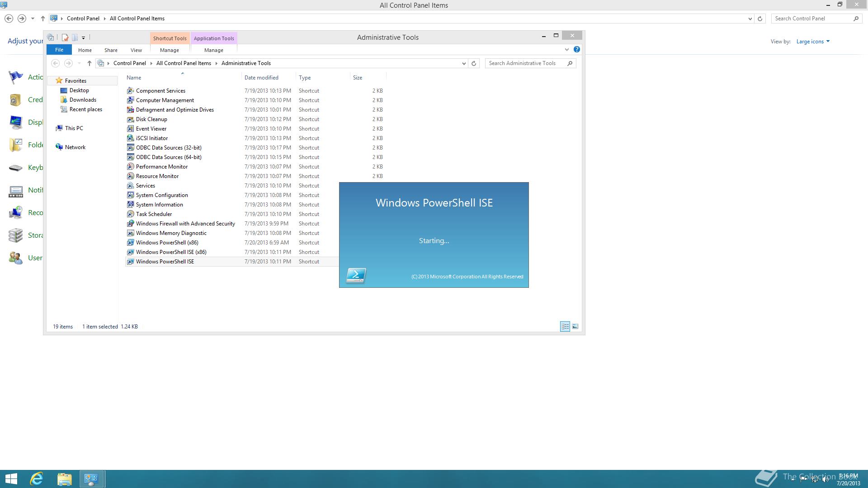Select the Windows PowerShell (x86) icon

131,243
